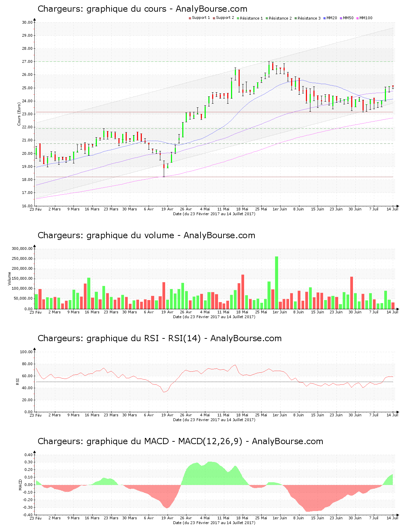Select the 'MM20' moving average legend entry
This screenshot has width=412, height=532.
[x=330, y=18]
